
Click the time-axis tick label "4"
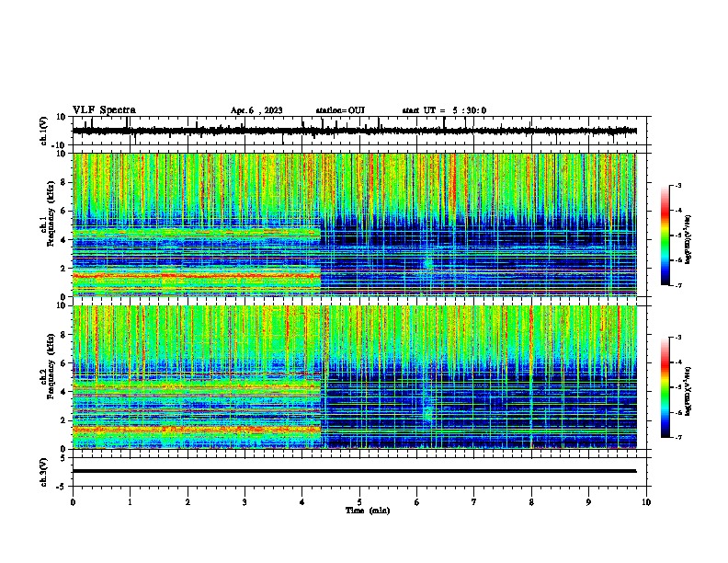pyautogui.click(x=302, y=502)
